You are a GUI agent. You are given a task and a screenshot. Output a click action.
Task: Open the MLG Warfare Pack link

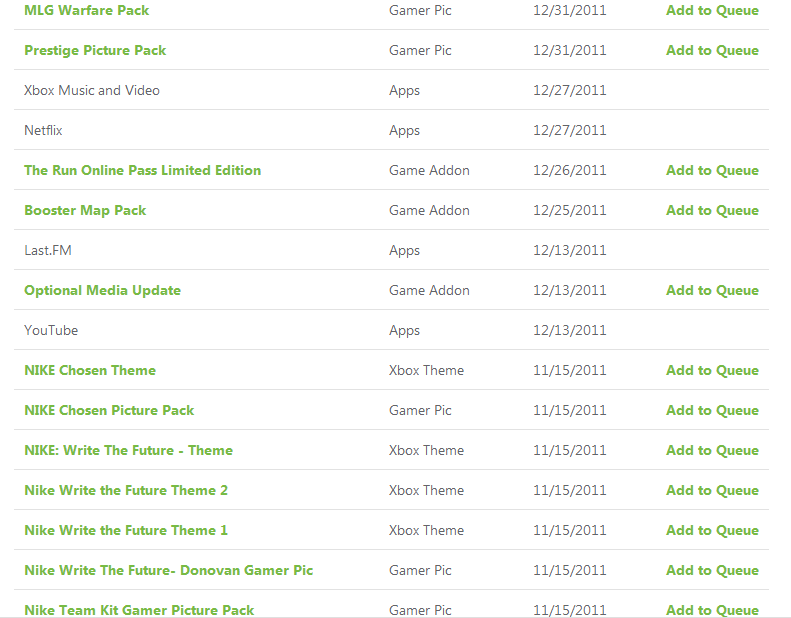(86, 11)
